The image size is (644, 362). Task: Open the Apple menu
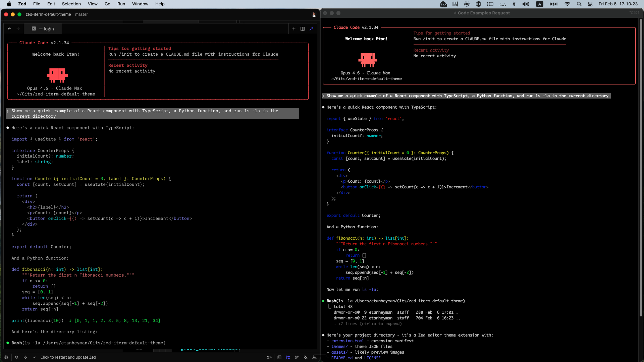[9, 4]
